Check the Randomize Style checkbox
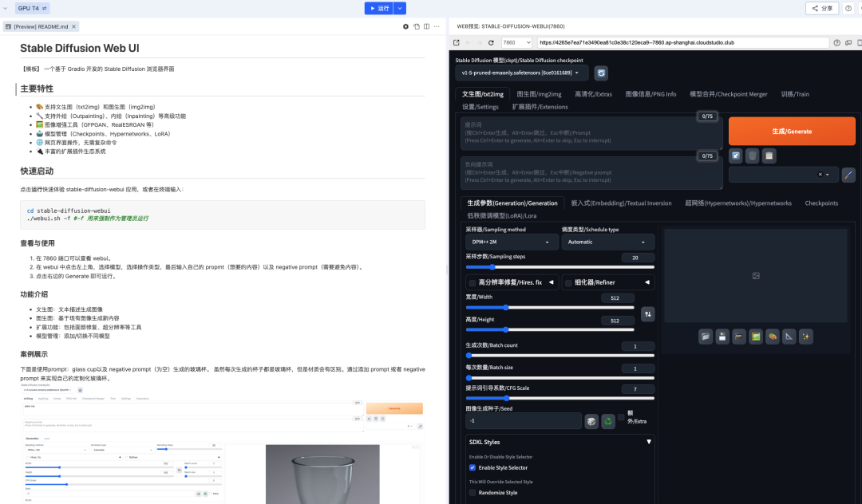Screen dimensions: 862x504 pos(473,493)
